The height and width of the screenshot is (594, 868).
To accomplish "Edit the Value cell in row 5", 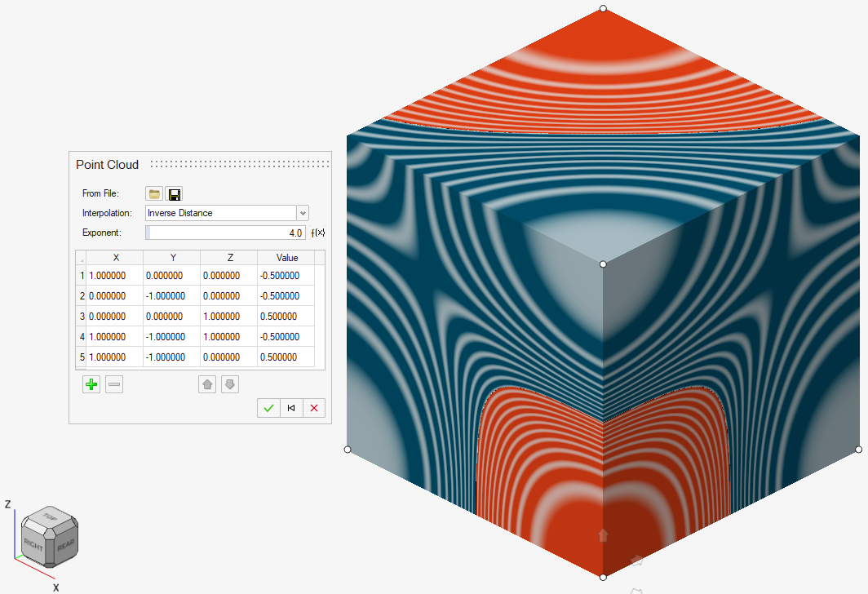I will [286, 357].
